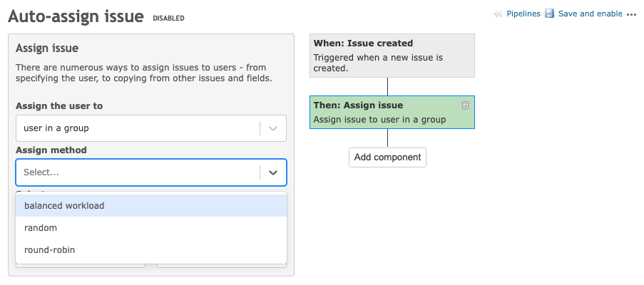Delete the Assign issue component with trash icon
The width and height of the screenshot is (644, 285).
pyautogui.click(x=465, y=105)
